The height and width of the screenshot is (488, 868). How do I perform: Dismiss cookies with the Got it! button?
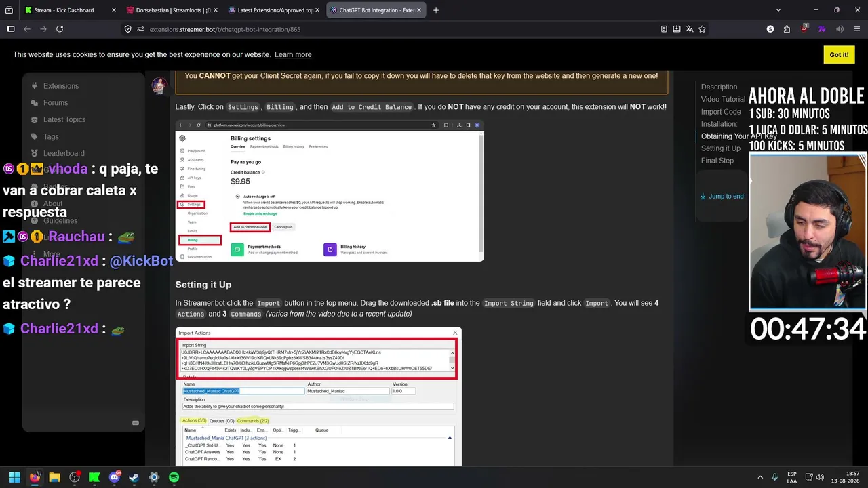click(x=839, y=55)
